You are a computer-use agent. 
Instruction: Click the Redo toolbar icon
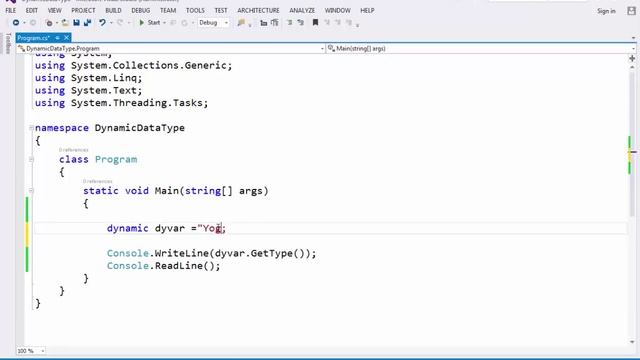[120, 23]
